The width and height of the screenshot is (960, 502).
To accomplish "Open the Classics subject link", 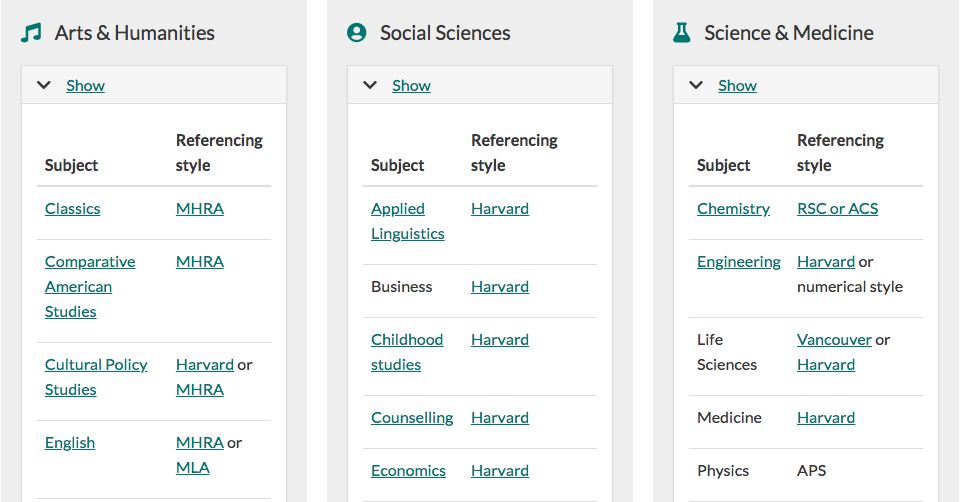I will (72, 209).
